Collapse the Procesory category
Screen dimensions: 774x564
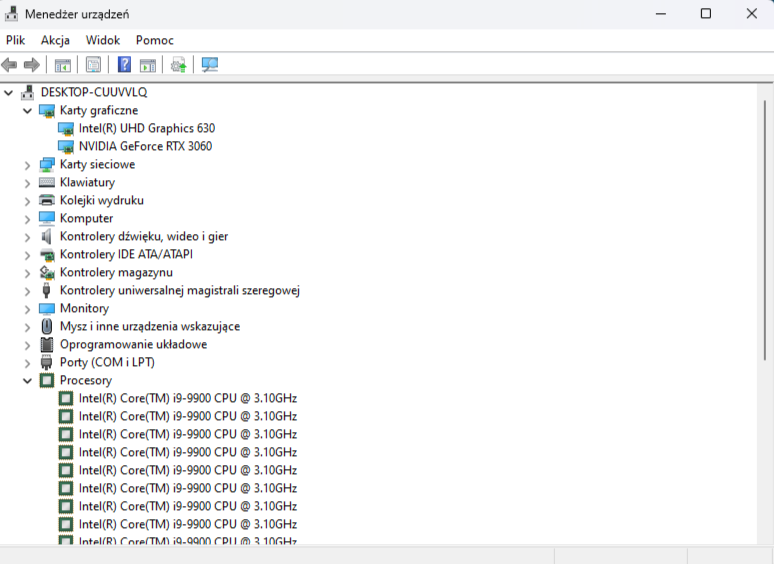pos(28,381)
